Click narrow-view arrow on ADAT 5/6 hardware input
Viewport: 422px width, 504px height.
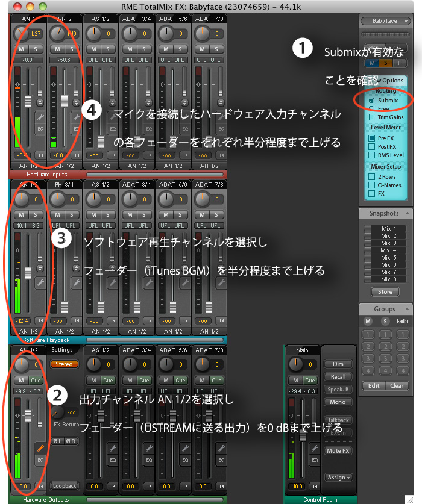point(186,155)
